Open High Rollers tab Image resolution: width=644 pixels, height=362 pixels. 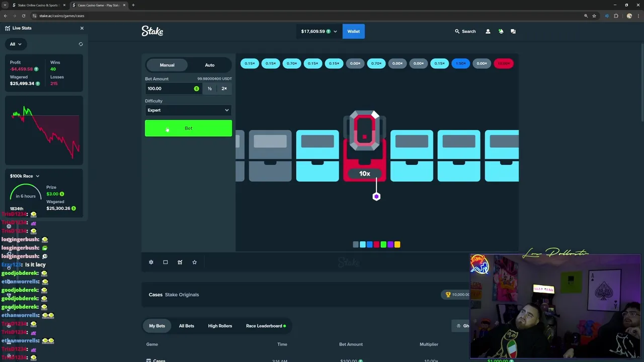tap(220, 326)
